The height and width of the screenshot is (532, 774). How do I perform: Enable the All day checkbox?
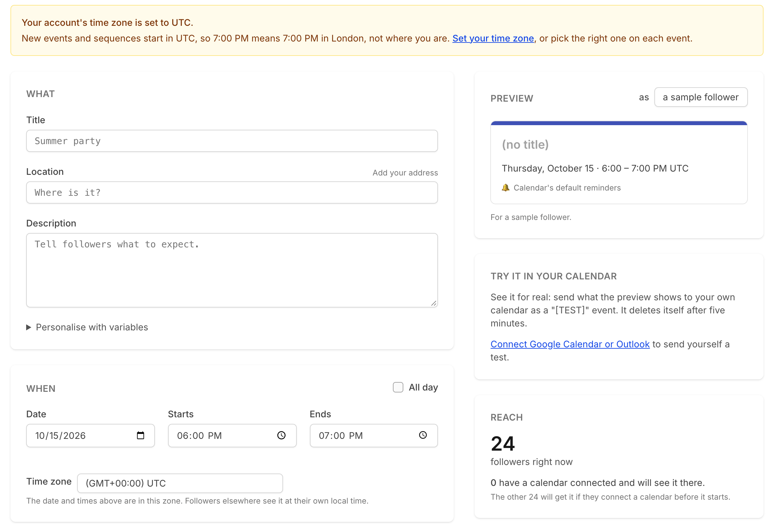(x=398, y=387)
